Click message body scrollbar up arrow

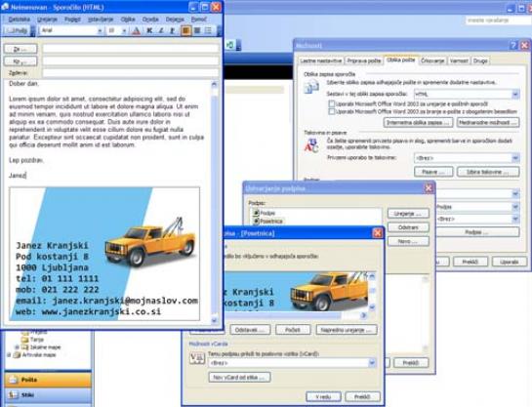tap(214, 84)
